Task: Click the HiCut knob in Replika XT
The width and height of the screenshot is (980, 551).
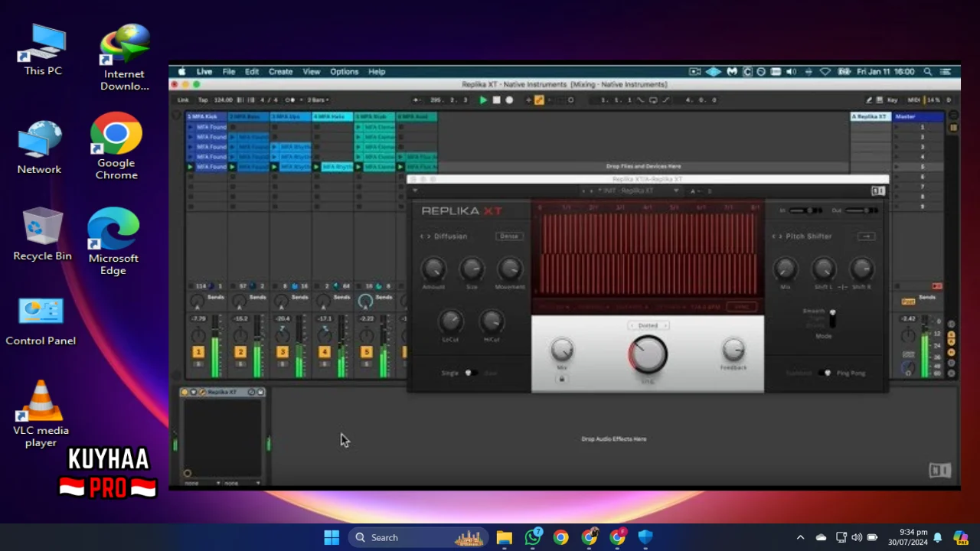Action: point(492,321)
